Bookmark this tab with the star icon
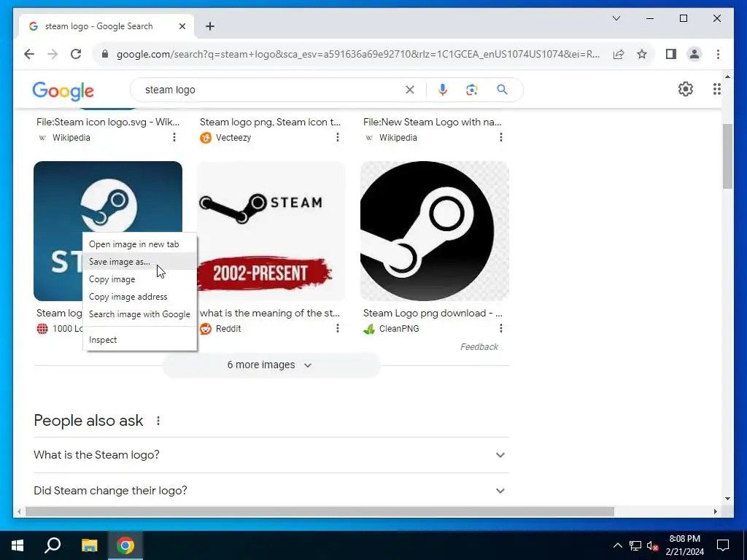Image resolution: width=747 pixels, height=560 pixels. point(642,54)
